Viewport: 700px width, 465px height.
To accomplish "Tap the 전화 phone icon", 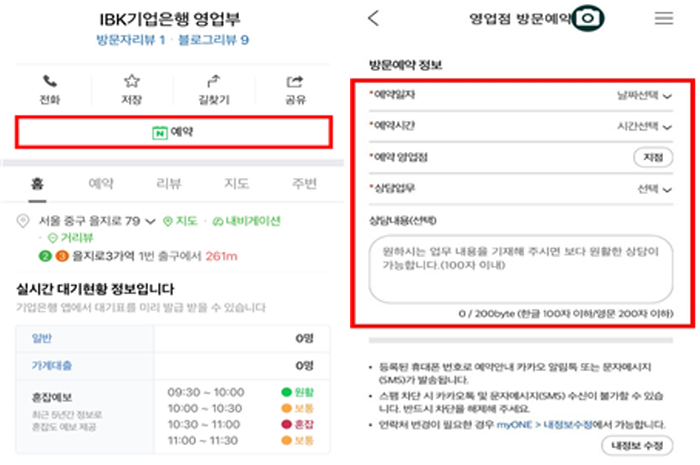I will 50,82.
